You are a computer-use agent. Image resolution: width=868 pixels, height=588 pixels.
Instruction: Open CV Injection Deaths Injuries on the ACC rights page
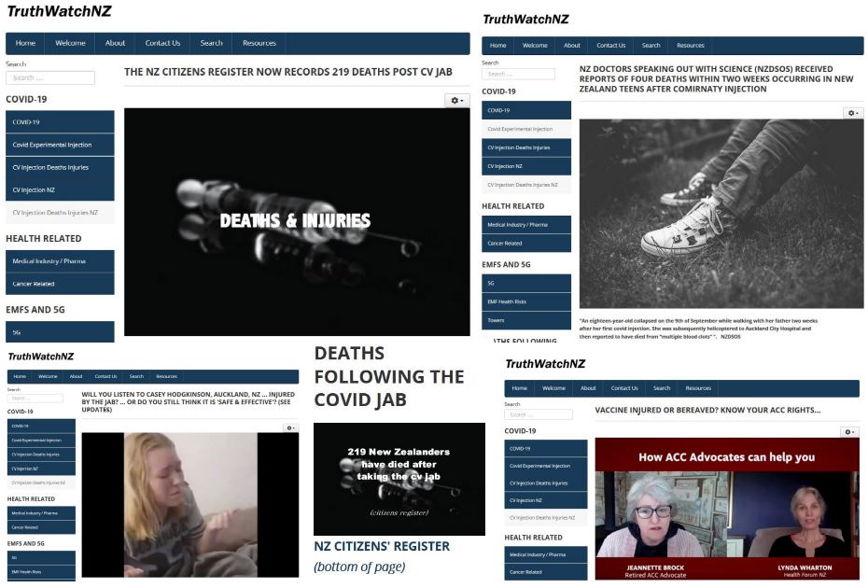point(546,483)
